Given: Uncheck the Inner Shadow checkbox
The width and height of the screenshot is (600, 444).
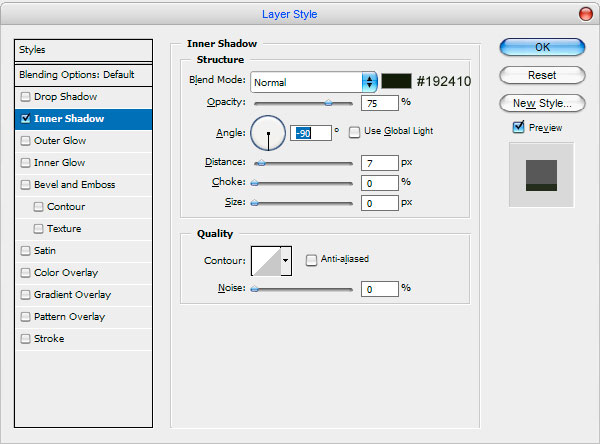Looking at the screenshot, I should tap(25, 119).
